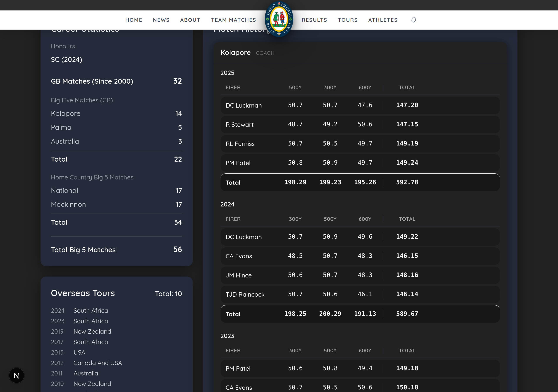
Task: Click GB Matches (Since 2000) row
Action: click(116, 81)
